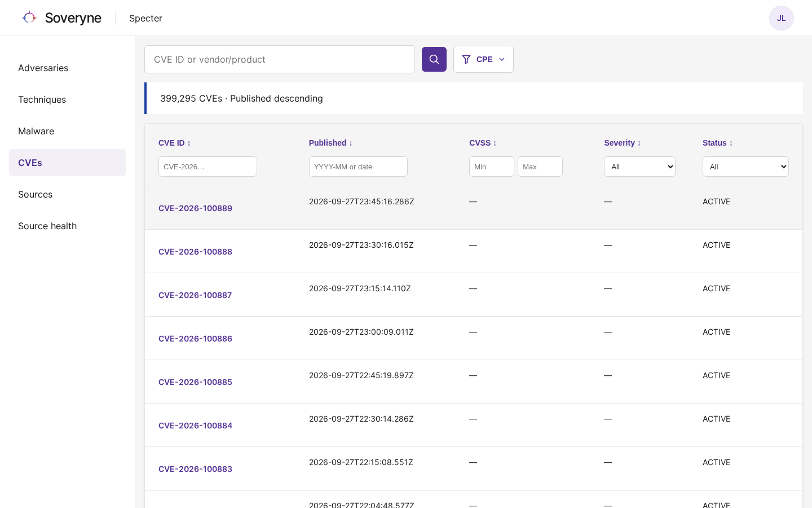Expand the Severity filter select
812x508 pixels.
pos(639,167)
